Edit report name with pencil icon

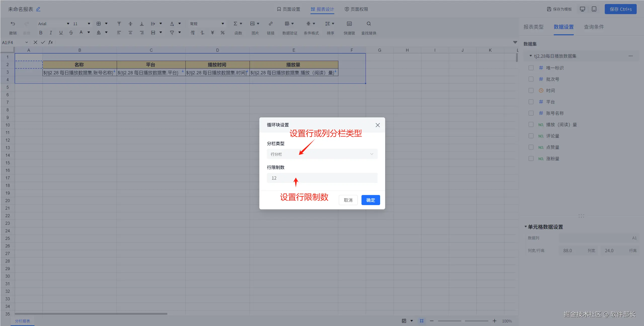pos(38,9)
